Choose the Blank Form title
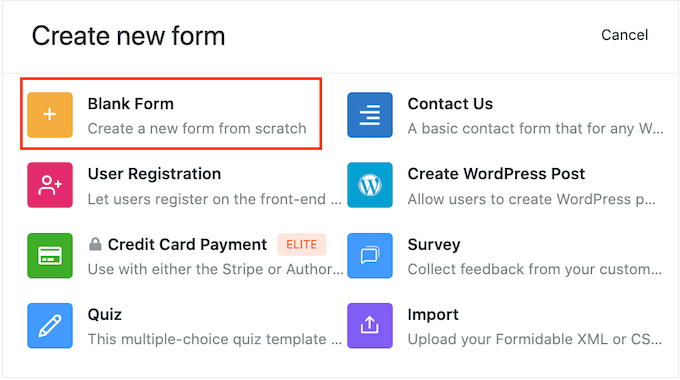 131,104
